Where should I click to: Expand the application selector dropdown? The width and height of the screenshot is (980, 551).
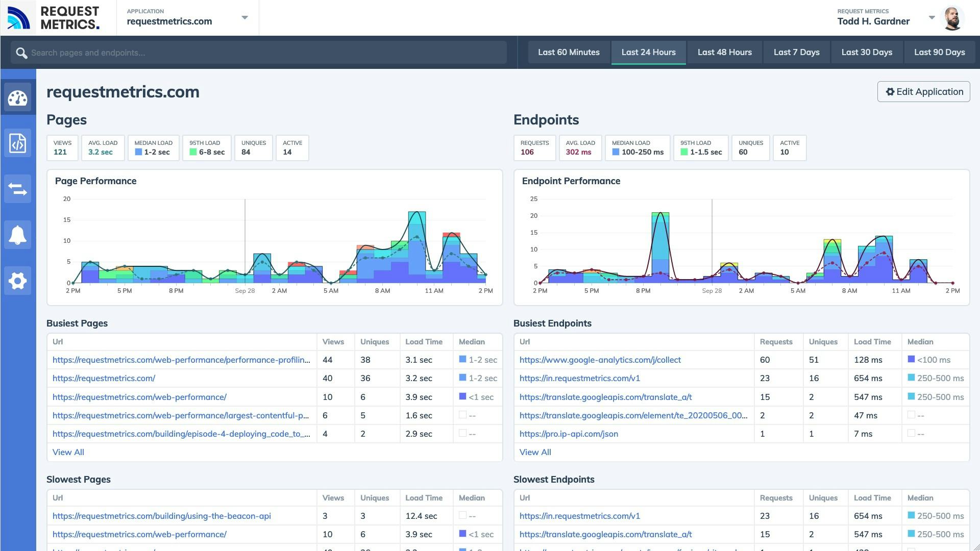click(x=245, y=17)
